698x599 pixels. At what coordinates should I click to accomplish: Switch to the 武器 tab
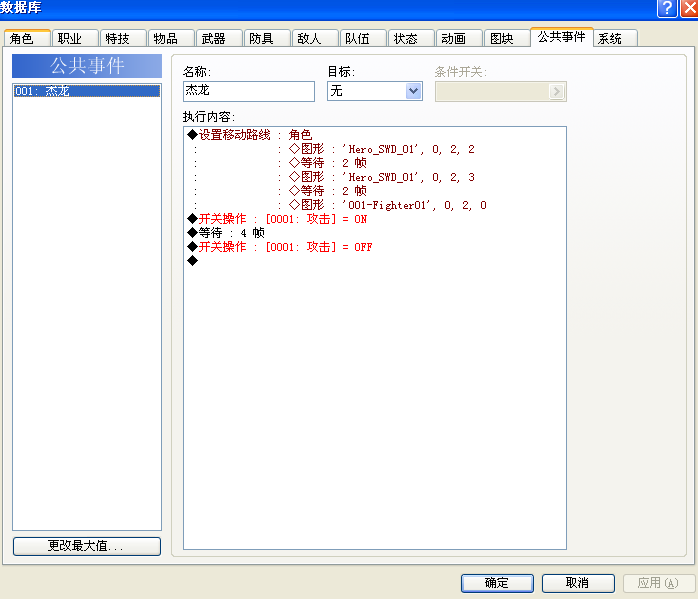219,38
